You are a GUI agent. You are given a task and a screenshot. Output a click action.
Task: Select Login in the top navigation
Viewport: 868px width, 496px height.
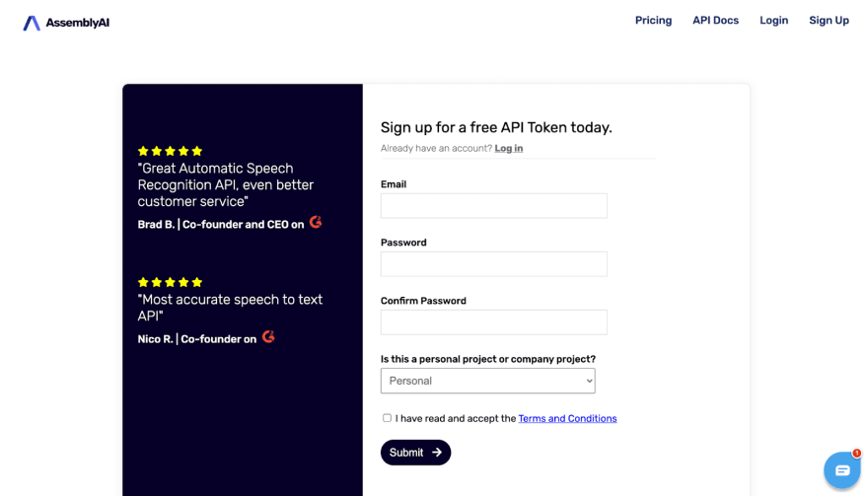(x=773, y=21)
